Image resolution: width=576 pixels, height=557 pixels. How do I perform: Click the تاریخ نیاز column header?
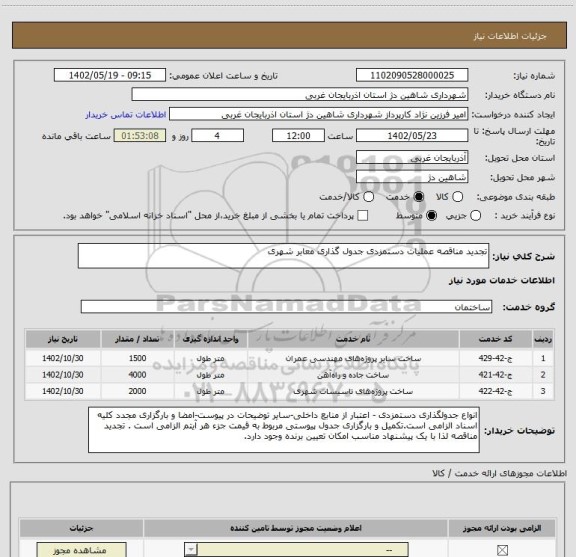pos(63,339)
